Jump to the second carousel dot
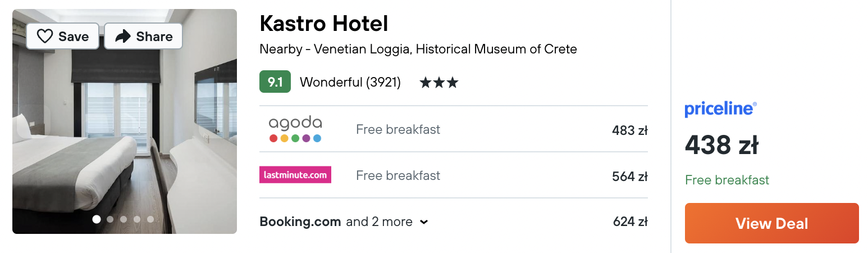 click(110, 219)
